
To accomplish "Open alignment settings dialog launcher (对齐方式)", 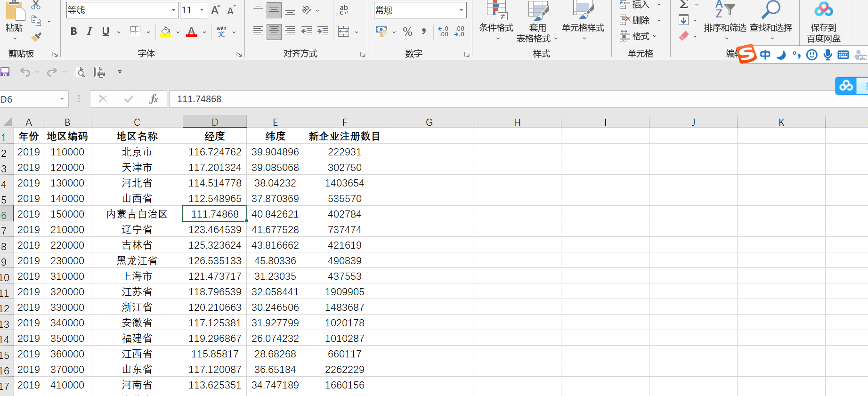I will click(x=363, y=54).
